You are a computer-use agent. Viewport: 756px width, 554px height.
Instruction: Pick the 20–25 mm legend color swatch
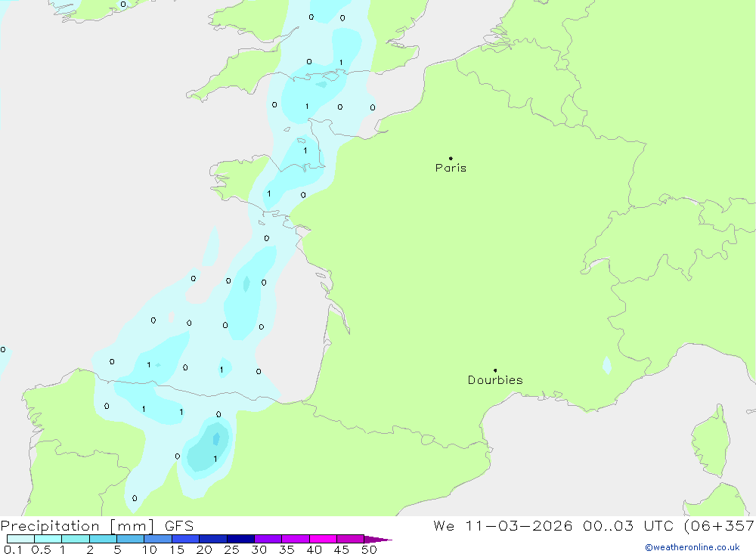tap(213, 539)
